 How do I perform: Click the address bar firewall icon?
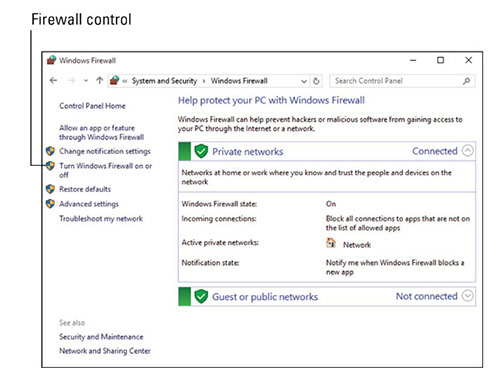pyautogui.click(x=114, y=80)
